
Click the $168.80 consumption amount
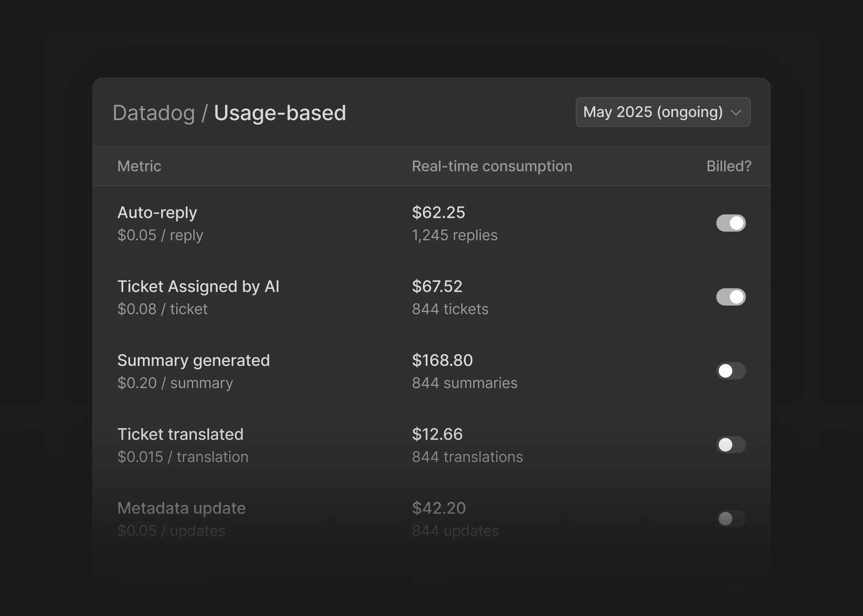(x=443, y=360)
